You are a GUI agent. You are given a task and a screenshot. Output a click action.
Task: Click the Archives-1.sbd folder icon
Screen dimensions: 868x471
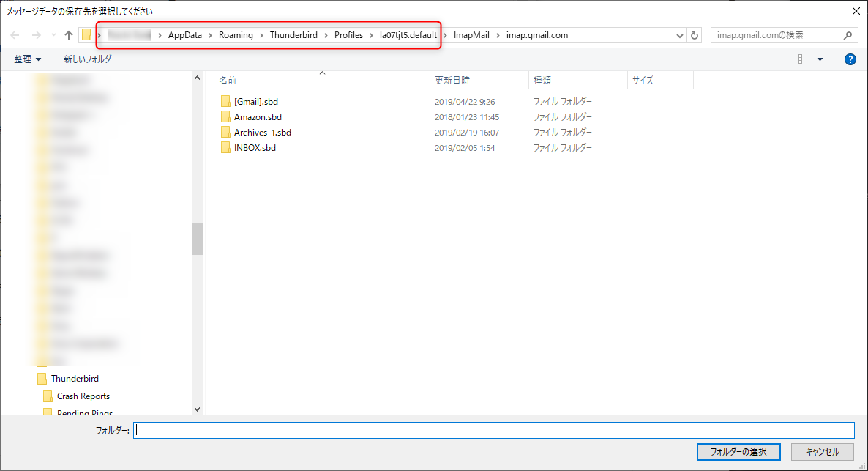(225, 133)
